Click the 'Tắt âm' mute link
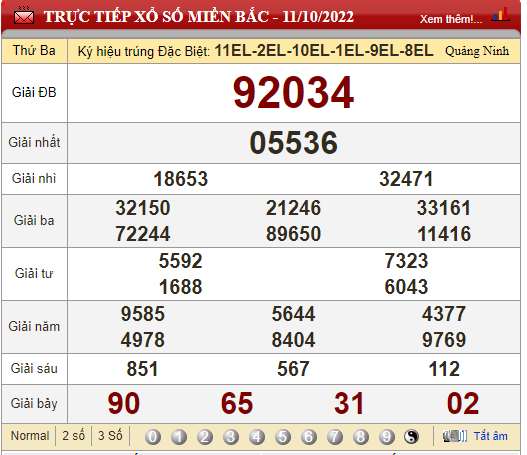 point(491,436)
